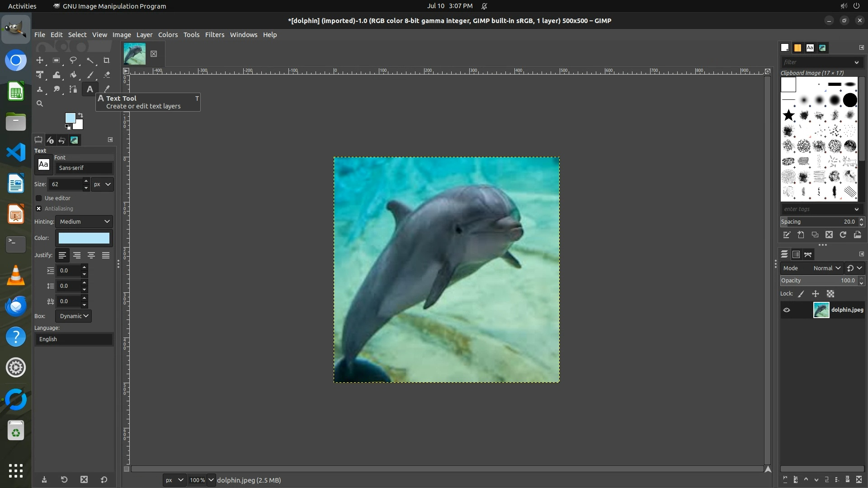Enable the Use editor checkbox
The height and width of the screenshot is (488, 868).
point(39,198)
